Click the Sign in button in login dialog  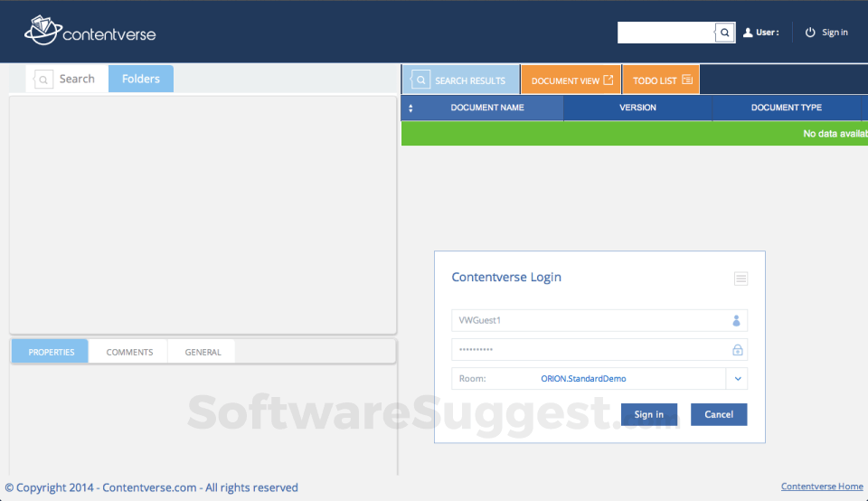(649, 414)
